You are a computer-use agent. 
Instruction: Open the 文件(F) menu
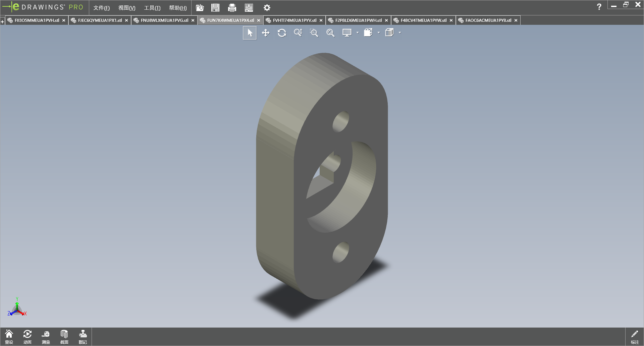[x=101, y=8]
